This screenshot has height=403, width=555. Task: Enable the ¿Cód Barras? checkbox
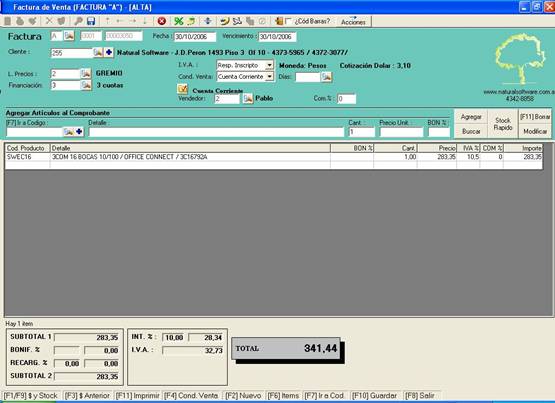(288, 21)
